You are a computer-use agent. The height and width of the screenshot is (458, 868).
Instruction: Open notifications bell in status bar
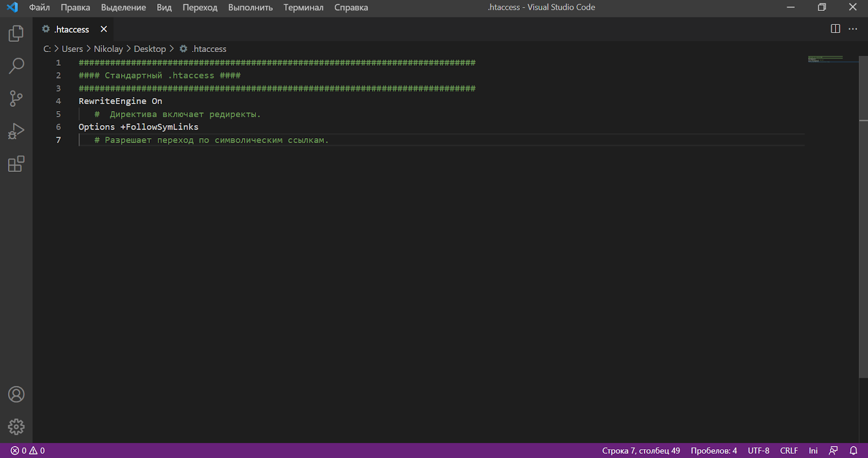[x=853, y=450]
